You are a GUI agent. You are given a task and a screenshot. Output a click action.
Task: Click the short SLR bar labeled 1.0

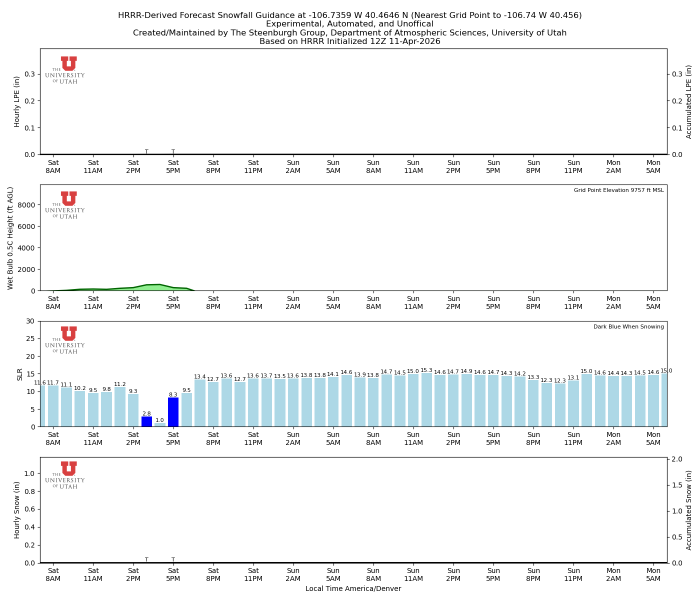[x=160, y=424]
